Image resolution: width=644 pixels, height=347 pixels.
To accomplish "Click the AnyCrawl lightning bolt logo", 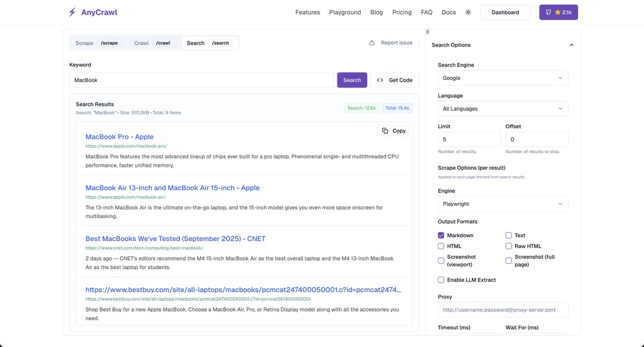I will [x=72, y=12].
